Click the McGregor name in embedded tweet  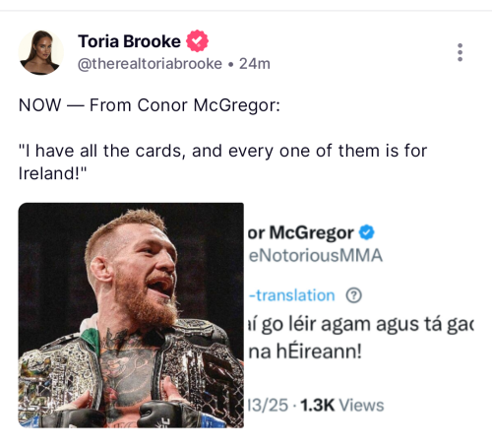click(300, 233)
